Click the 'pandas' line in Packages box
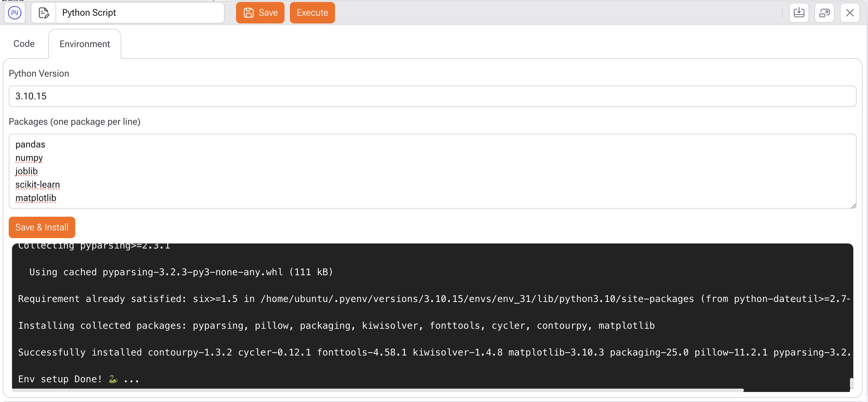This screenshot has height=402, width=868. pos(30,144)
